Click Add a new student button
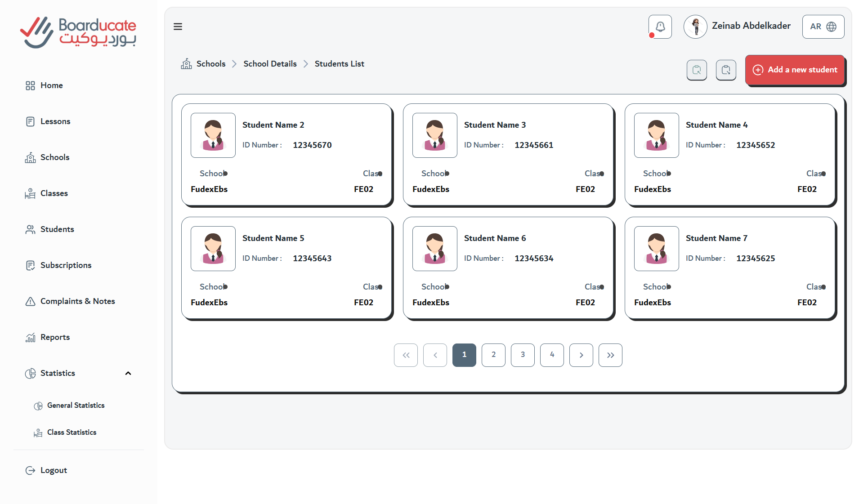 (x=795, y=70)
